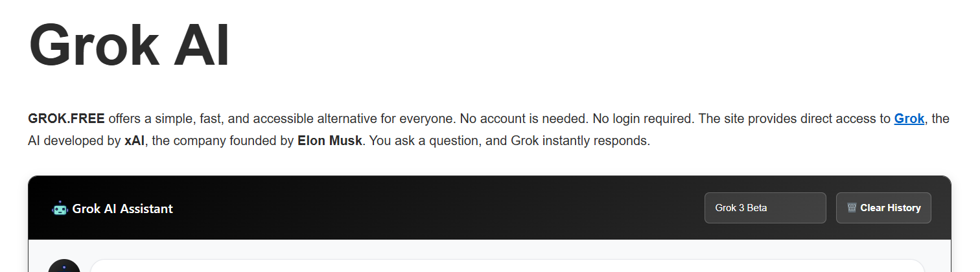The width and height of the screenshot is (980, 272).
Task: Click the white chat message bubble
Action: tap(506, 266)
